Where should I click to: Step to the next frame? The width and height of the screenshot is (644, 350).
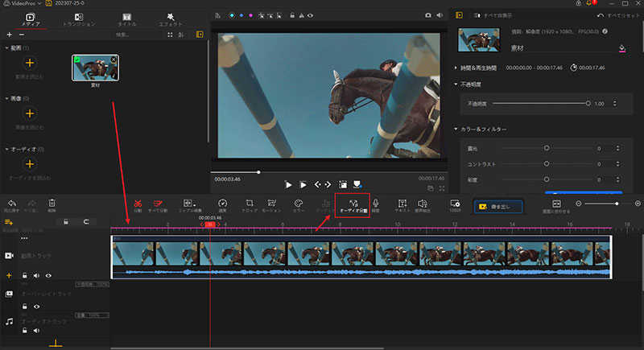tap(328, 184)
